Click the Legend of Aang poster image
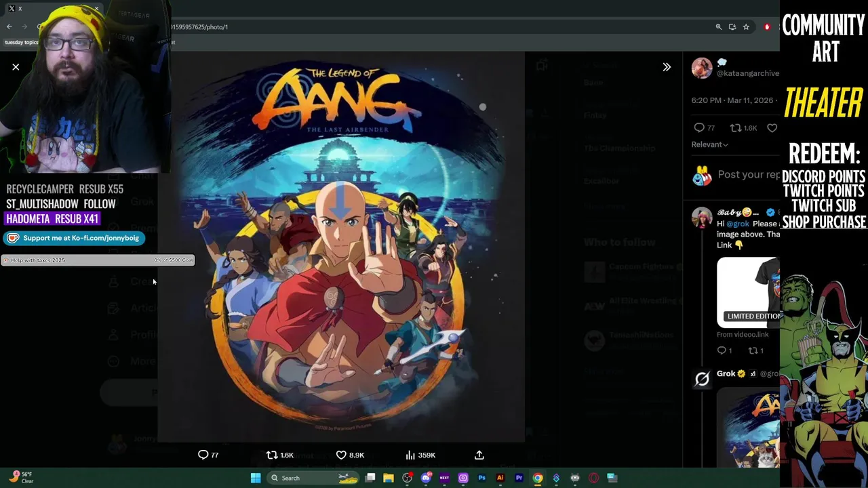The width and height of the screenshot is (868, 488). [x=341, y=247]
